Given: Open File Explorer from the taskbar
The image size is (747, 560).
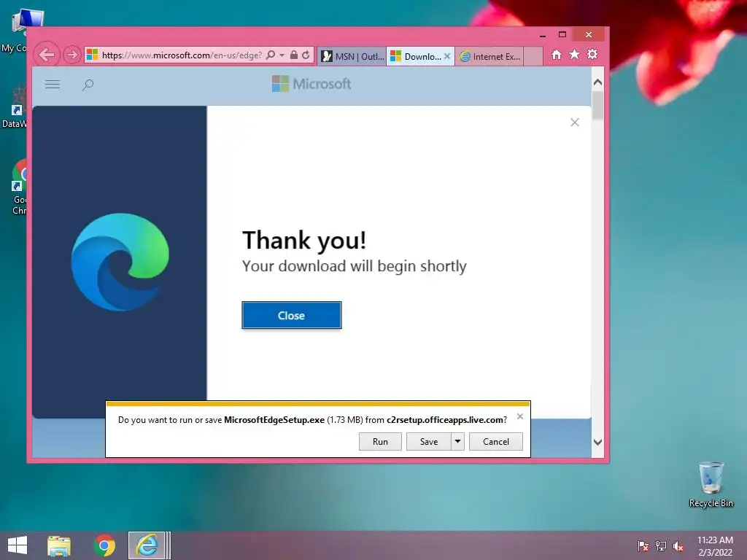Looking at the screenshot, I should (58, 545).
